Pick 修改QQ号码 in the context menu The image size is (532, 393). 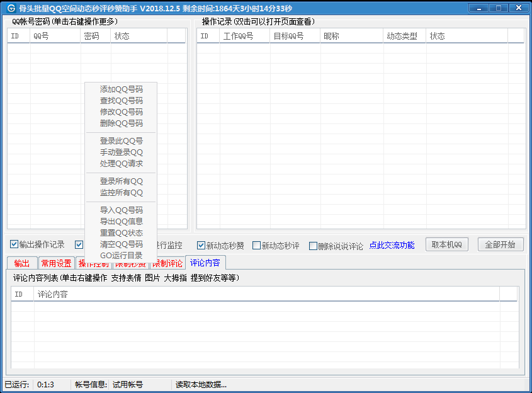(x=121, y=112)
